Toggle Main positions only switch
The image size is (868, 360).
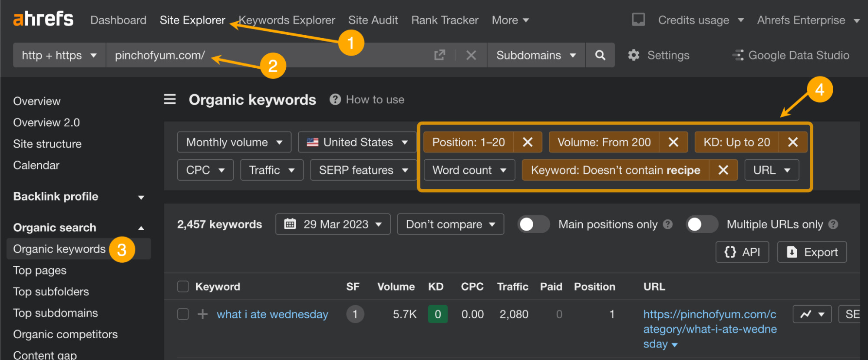[534, 224]
